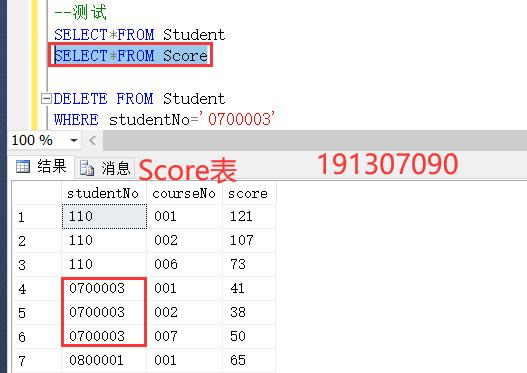Screen dimensions: 527x373
Task: Click the WHERE studentNo='0700003' line
Action: pos(165,119)
